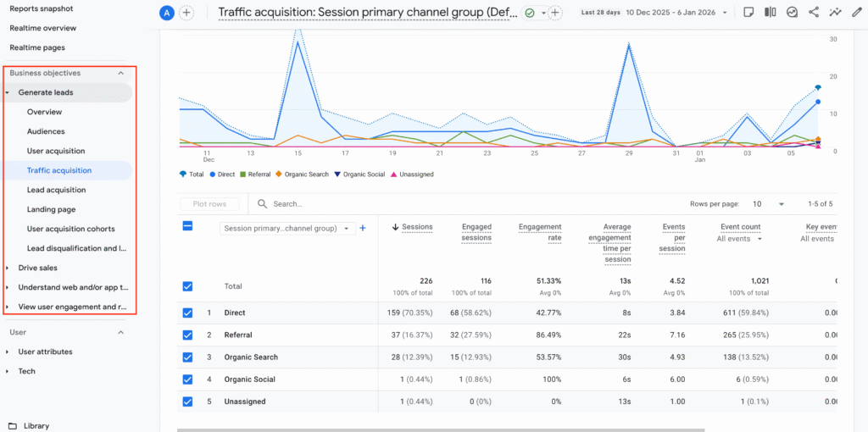
Task: Share this report
Action: (x=814, y=13)
